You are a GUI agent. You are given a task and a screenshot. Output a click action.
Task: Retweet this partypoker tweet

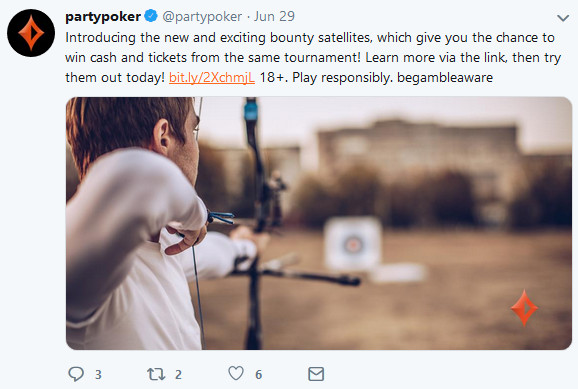[x=156, y=374]
